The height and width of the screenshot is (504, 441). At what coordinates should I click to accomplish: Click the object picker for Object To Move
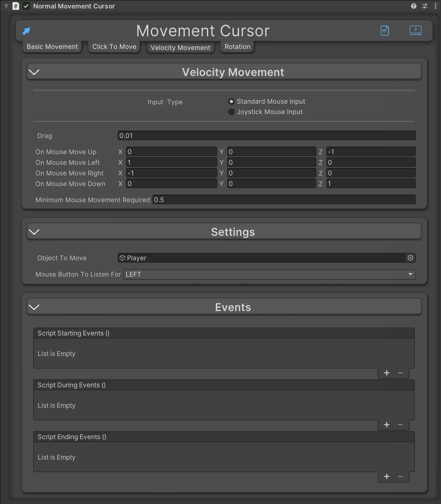410,258
